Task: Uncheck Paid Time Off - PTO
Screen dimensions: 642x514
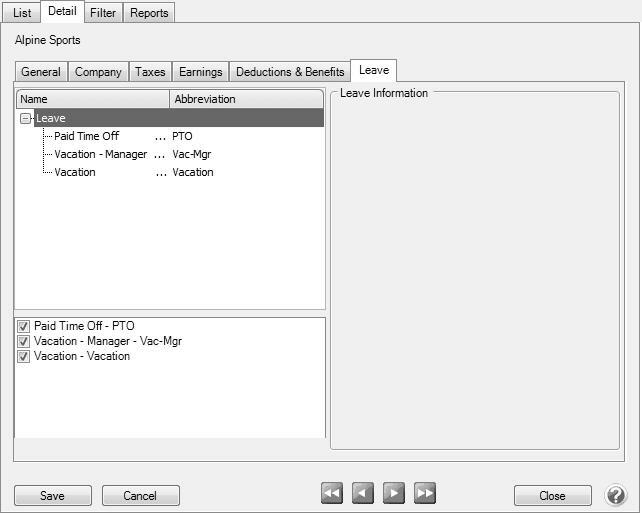Action: coord(24,326)
